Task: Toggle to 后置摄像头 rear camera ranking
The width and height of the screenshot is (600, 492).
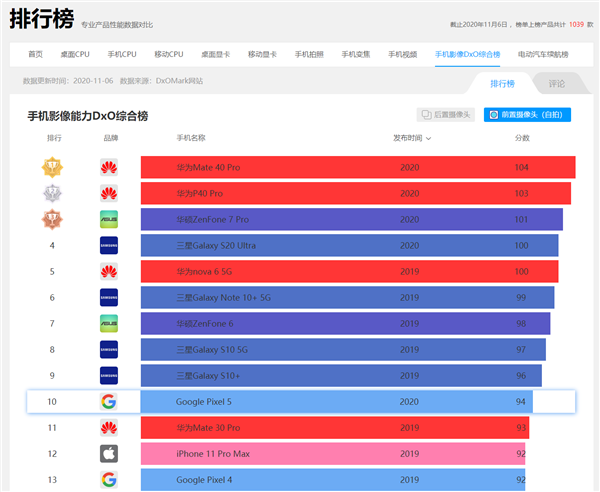Action: pyautogui.click(x=446, y=115)
